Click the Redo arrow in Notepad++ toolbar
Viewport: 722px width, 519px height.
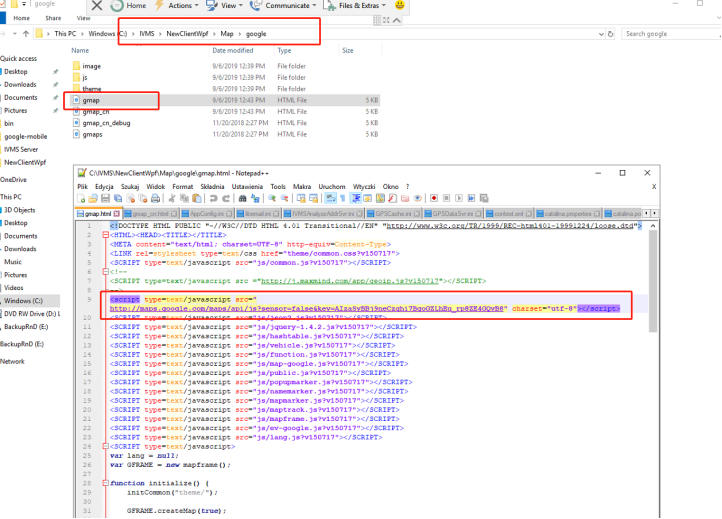point(226,198)
